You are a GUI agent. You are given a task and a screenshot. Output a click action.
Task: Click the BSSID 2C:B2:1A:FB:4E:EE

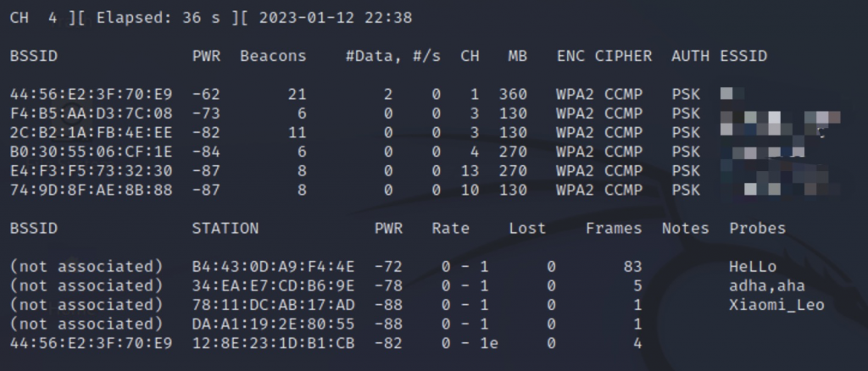pyautogui.click(x=92, y=133)
